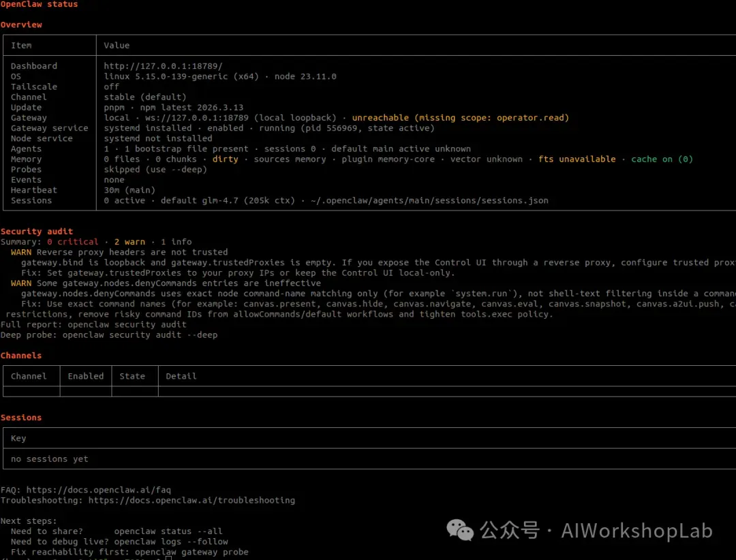Select the 'Security audit' heading

click(x=37, y=231)
